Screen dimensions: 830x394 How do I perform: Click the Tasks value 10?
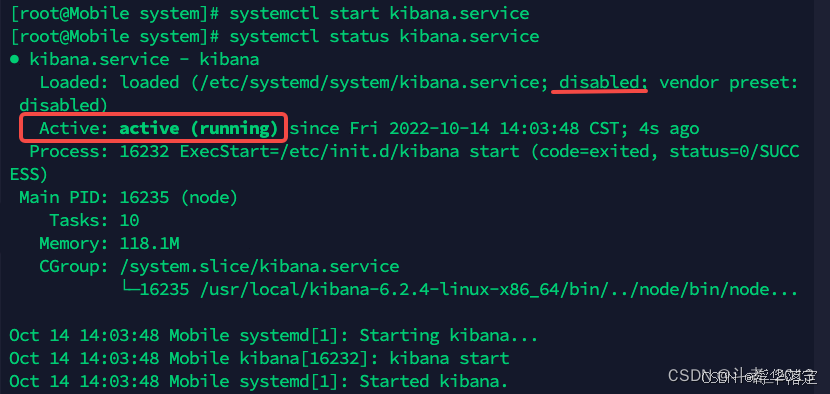click(x=130, y=220)
